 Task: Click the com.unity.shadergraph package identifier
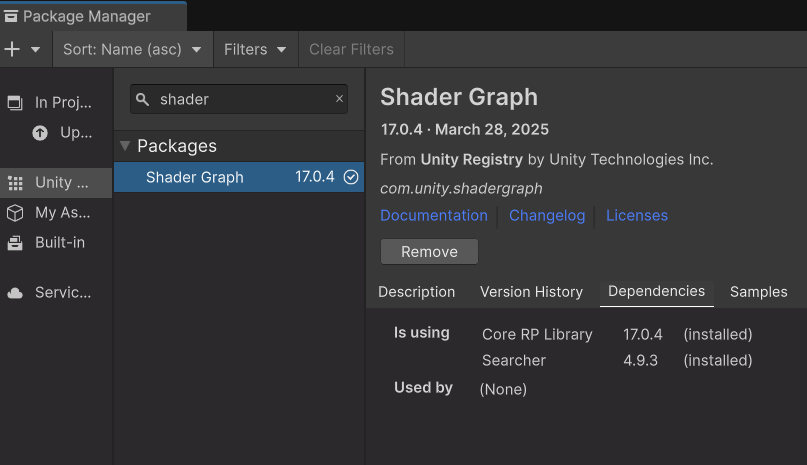point(461,188)
